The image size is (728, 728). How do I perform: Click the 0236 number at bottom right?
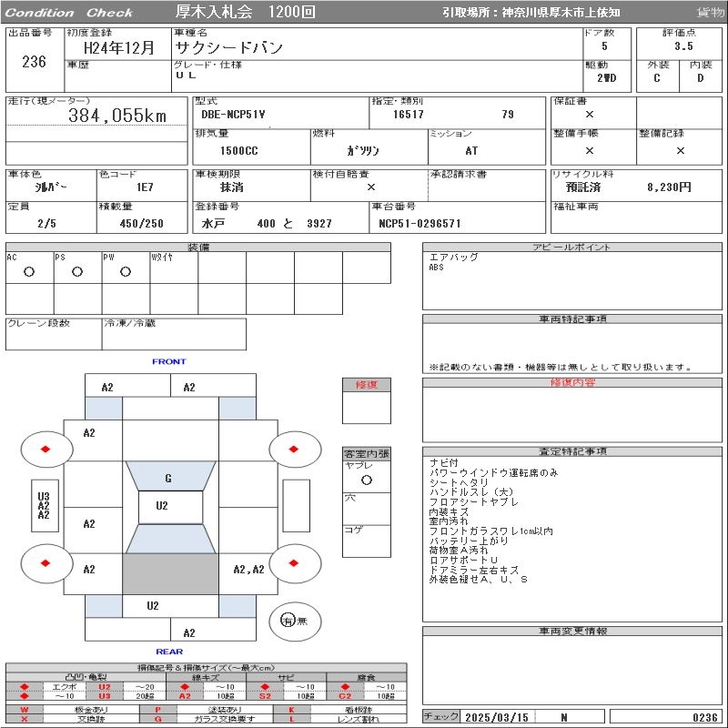pyautogui.click(x=704, y=717)
